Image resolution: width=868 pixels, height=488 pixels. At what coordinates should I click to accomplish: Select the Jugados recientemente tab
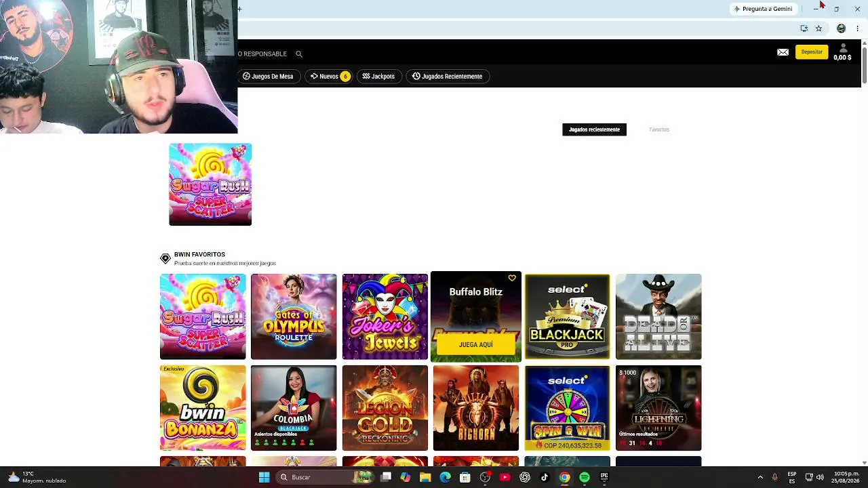coord(594,129)
